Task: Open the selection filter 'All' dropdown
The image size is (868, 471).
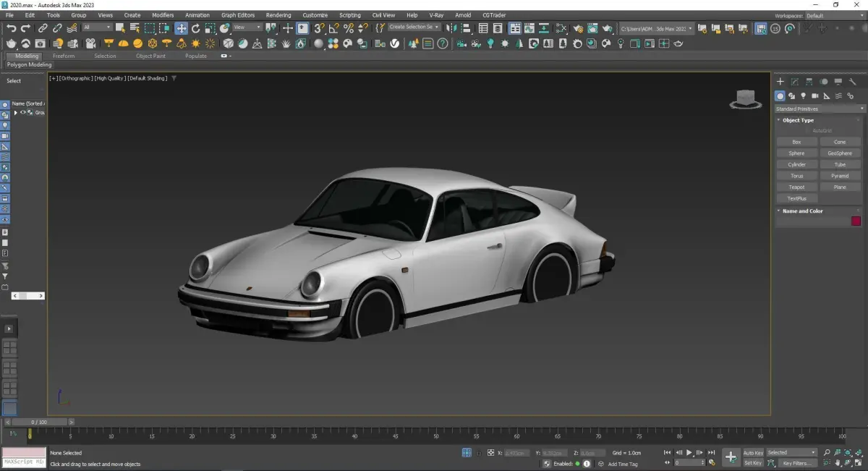Action: [x=97, y=28]
